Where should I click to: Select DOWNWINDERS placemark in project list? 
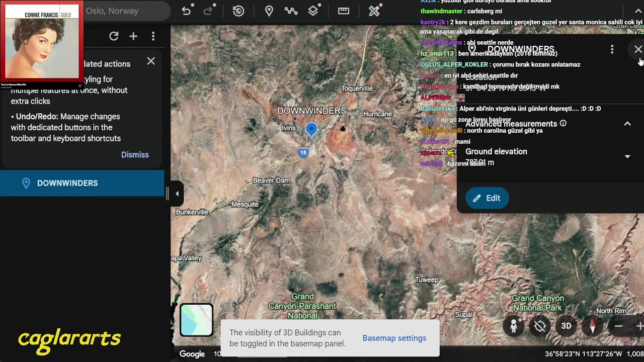[x=82, y=183]
